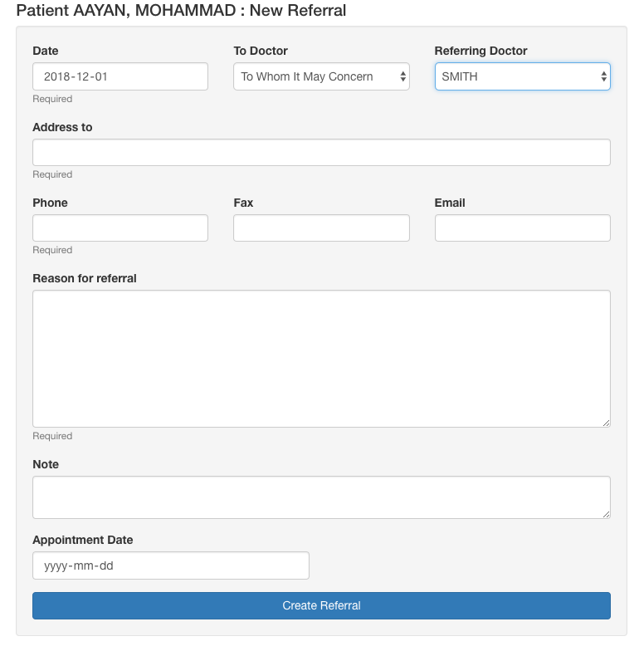
Task: Click the Appointment Date label
Action: pos(83,540)
